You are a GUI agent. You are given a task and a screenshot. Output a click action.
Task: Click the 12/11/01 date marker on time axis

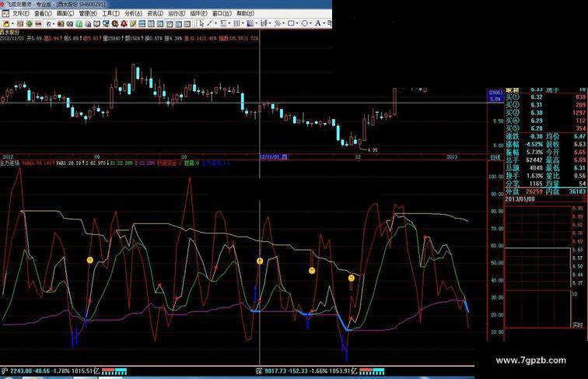(273, 157)
